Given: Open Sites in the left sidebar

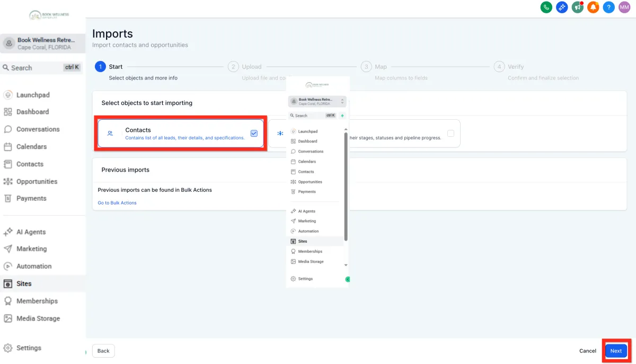Looking at the screenshot, I should pos(42,283).
